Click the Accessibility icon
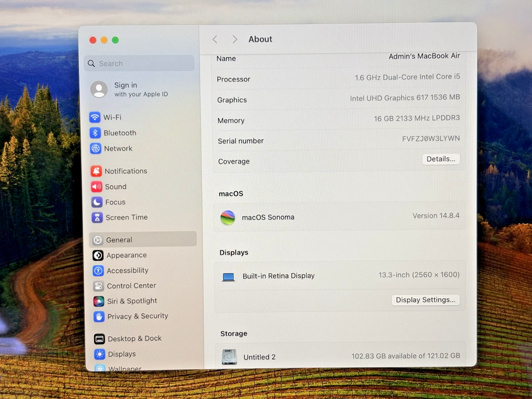Screen dimensions: 532x399 (98, 271)
